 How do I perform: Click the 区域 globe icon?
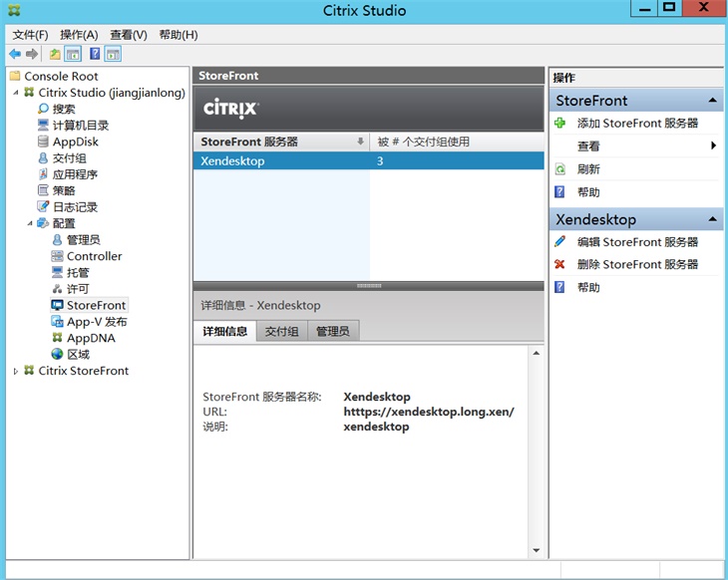(x=57, y=354)
